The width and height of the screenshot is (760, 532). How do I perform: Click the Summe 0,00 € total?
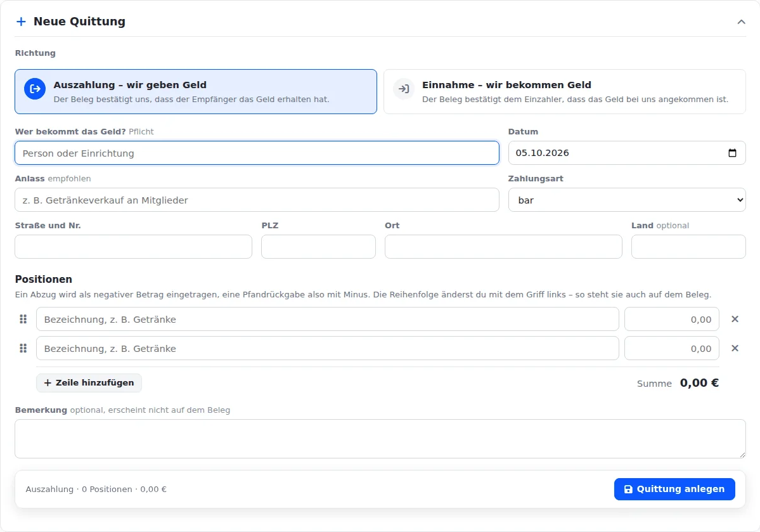point(678,383)
